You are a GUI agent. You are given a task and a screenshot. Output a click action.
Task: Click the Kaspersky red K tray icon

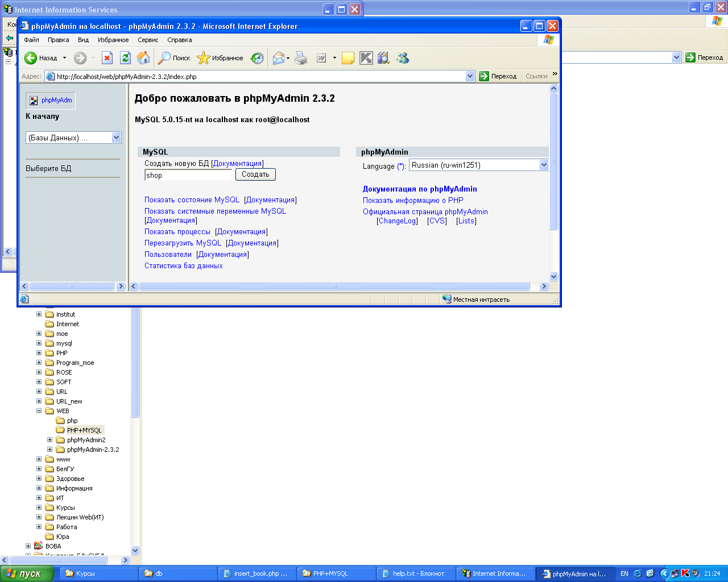click(x=686, y=573)
